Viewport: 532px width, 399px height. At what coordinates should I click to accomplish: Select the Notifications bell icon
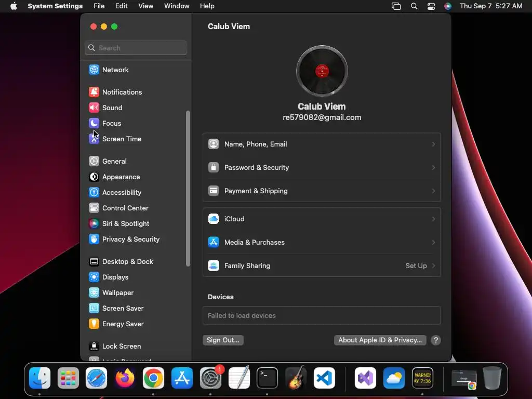coord(94,92)
